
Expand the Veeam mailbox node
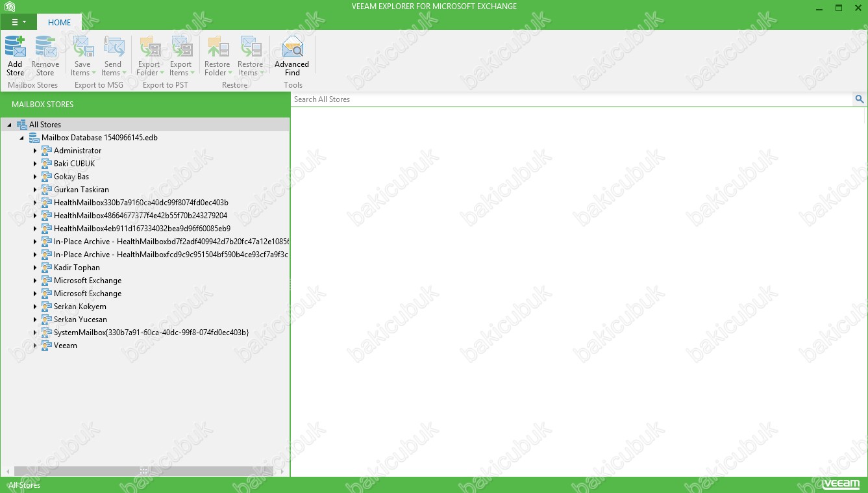click(x=35, y=346)
